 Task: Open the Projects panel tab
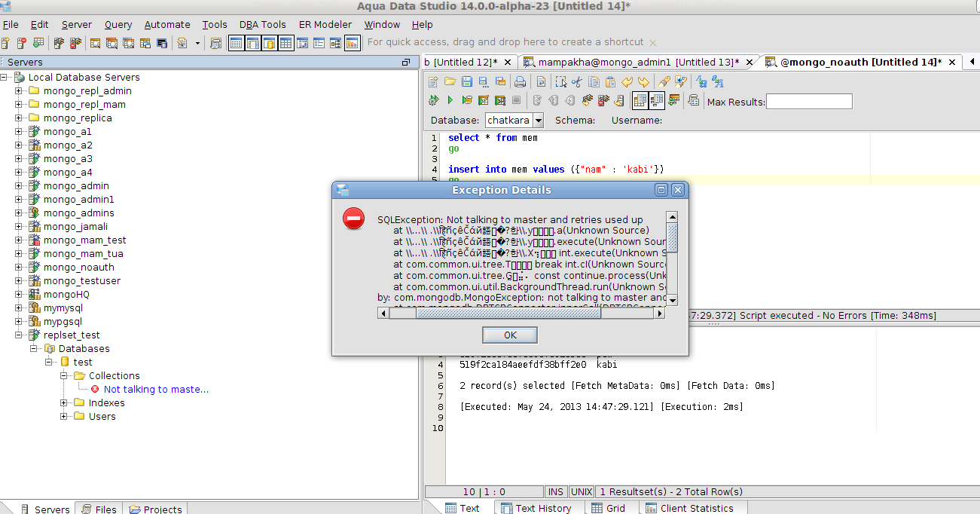tap(155, 509)
